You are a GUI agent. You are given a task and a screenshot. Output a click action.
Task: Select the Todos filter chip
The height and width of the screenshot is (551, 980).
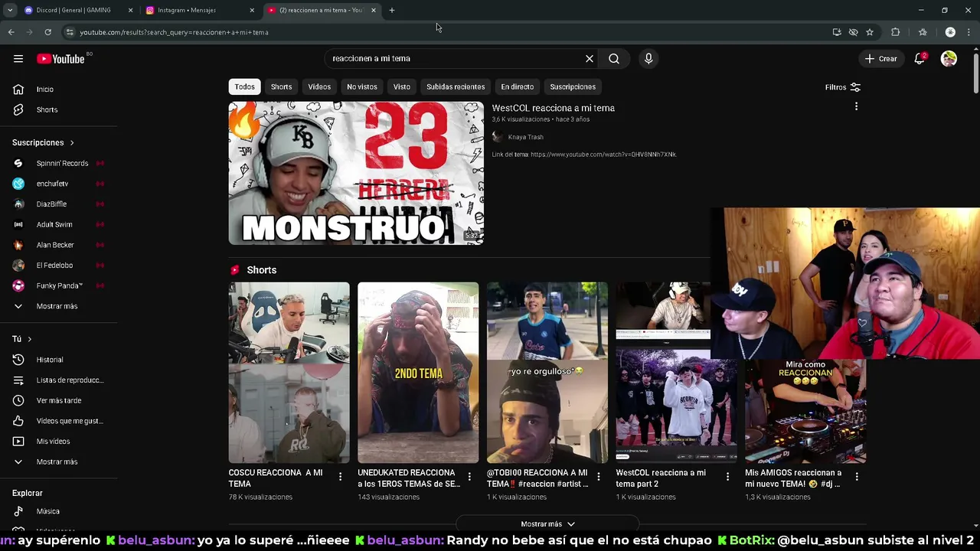[245, 86]
